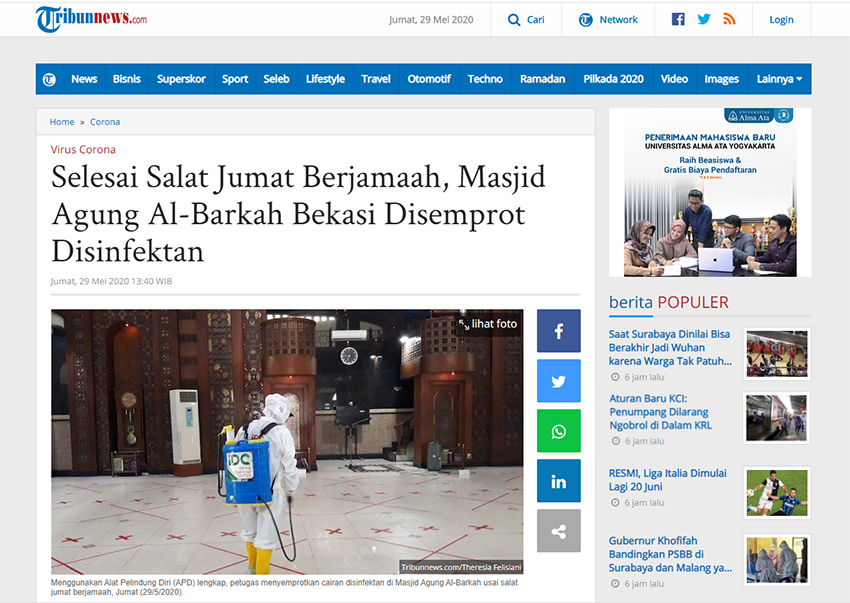The height and width of the screenshot is (603, 850).
Task: Click the Tribunnews.com logo
Action: coord(91,20)
